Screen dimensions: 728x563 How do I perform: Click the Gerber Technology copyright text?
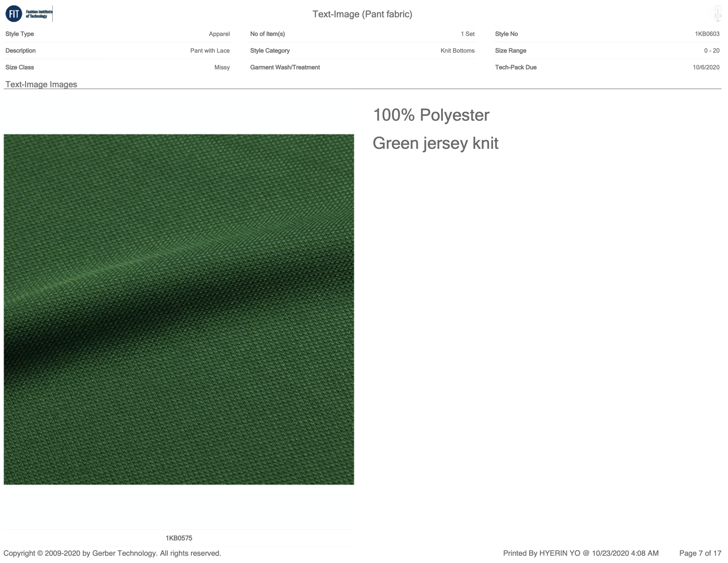[x=112, y=553]
